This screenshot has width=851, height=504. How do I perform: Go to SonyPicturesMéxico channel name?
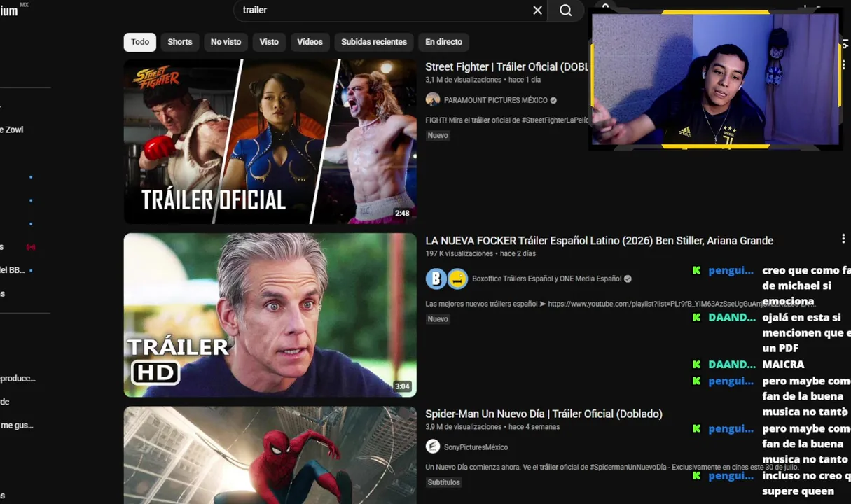(476, 447)
